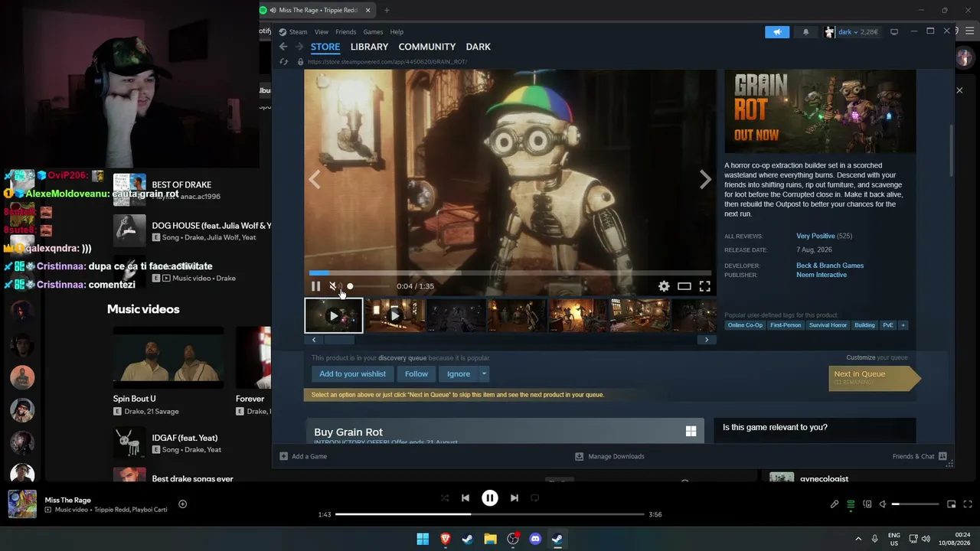Image resolution: width=980 pixels, height=551 pixels.
Task: Follow the Grain Rot game
Action: pyautogui.click(x=416, y=374)
